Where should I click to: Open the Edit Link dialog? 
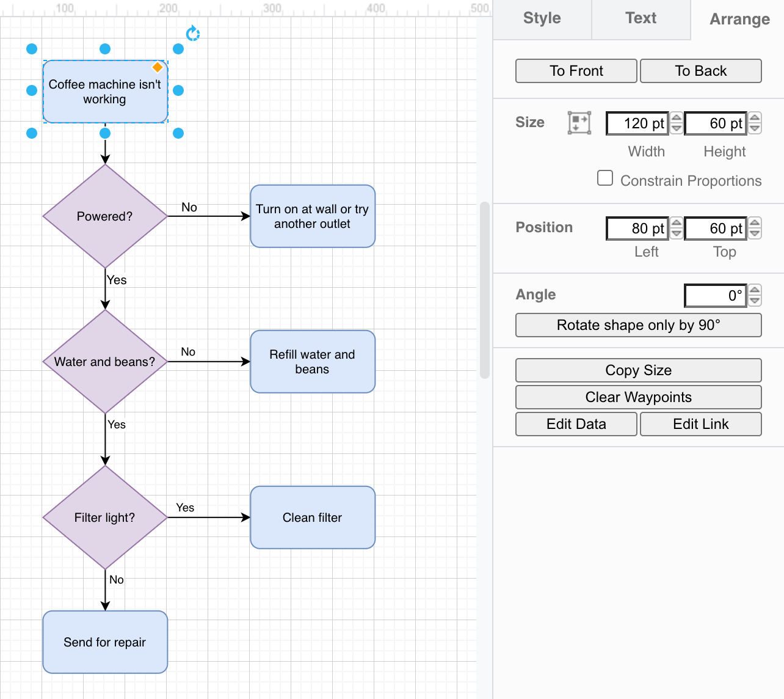coord(700,423)
